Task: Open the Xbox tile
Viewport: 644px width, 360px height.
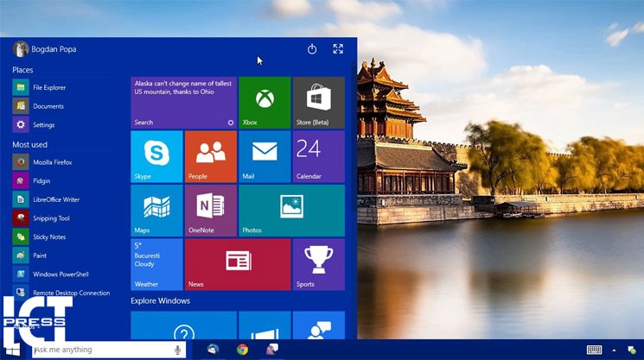Action: 265,103
